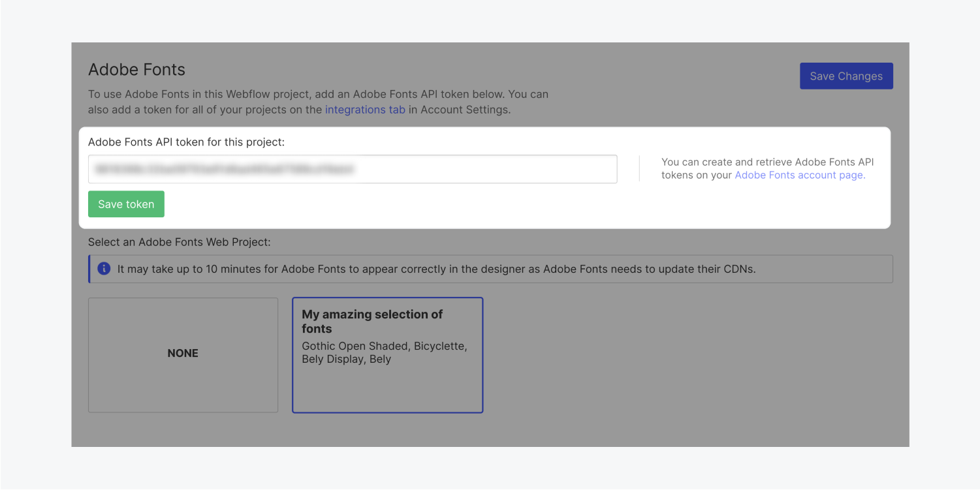The height and width of the screenshot is (490, 980).
Task: Click the Save Changes button
Action: tap(846, 76)
